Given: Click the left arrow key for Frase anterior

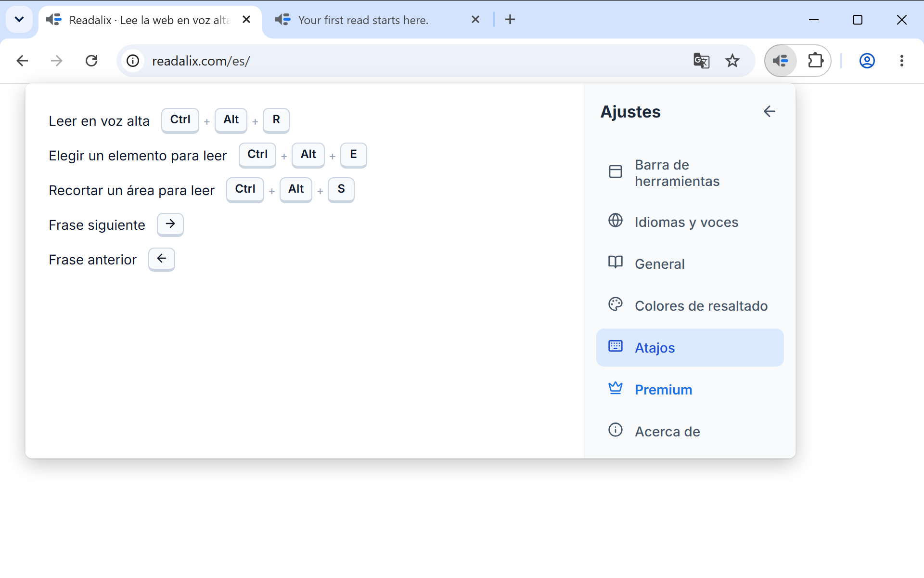Looking at the screenshot, I should click(162, 259).
